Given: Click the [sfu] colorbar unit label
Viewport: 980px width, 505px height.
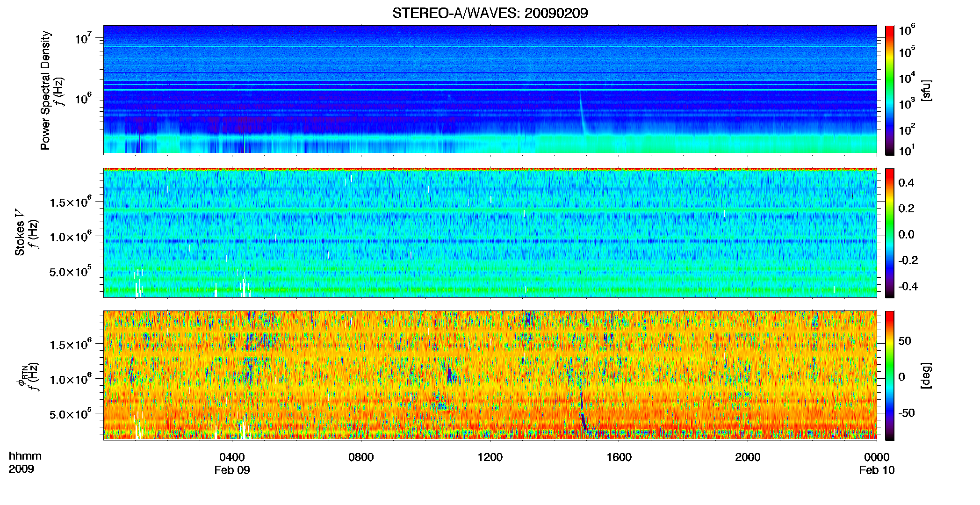Looking at the screenshot, I should pyautogui.click(x=926, y=90).
